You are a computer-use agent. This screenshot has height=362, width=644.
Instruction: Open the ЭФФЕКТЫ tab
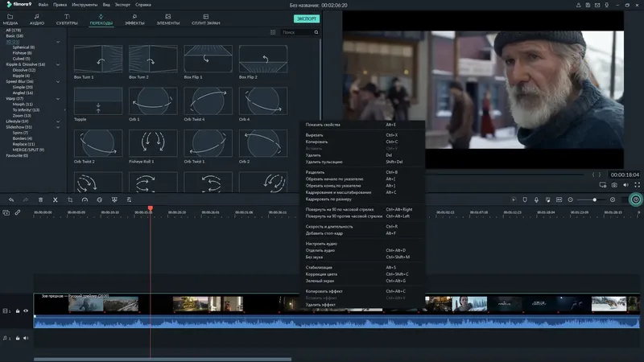tap(135, 19)
